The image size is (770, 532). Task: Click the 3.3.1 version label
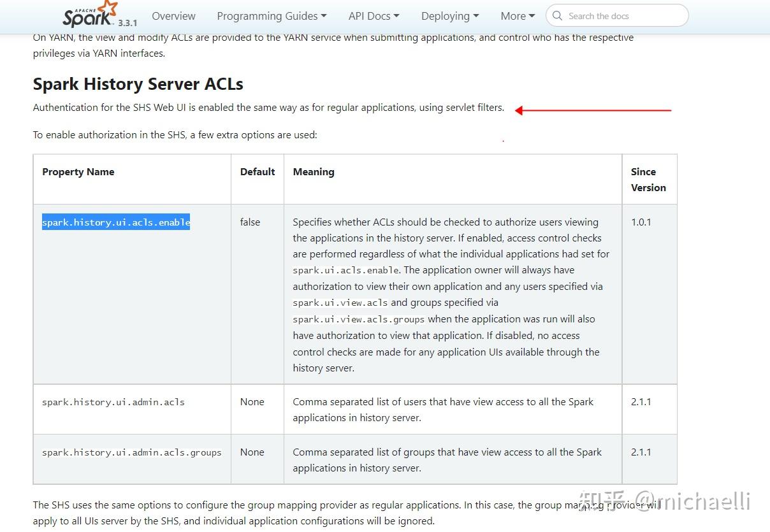click(x=127, y=22)
